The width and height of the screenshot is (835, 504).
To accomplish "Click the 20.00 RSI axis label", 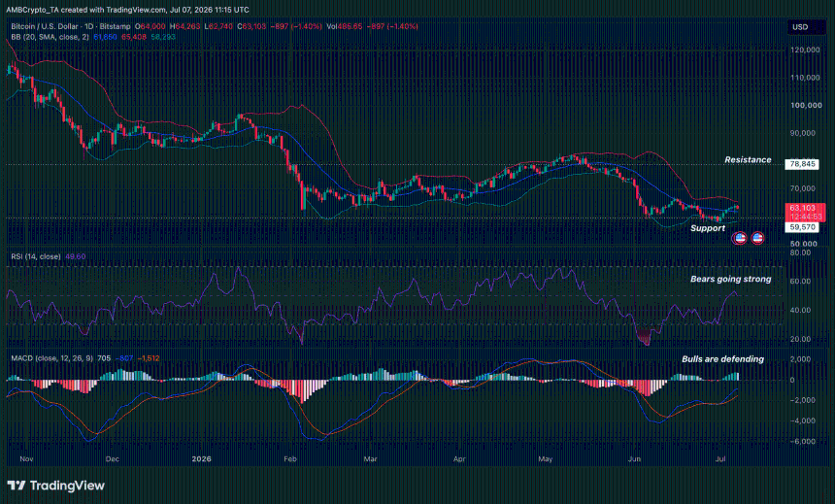I will coord(801,338).
